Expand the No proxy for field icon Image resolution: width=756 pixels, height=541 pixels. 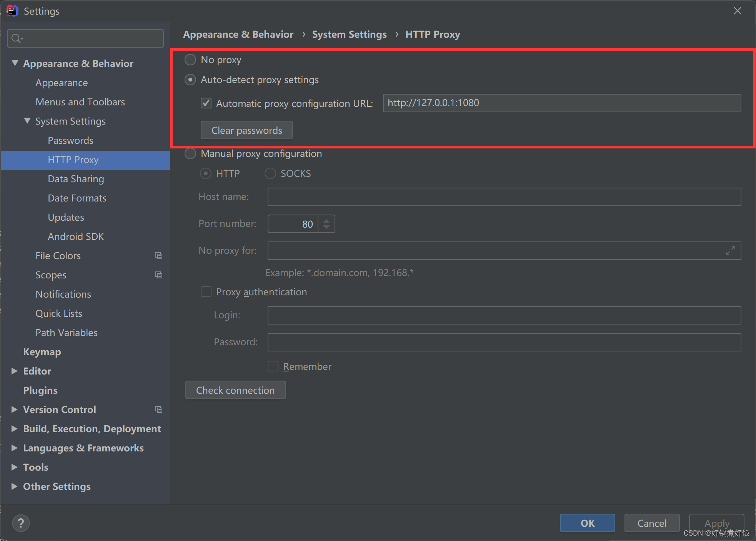pyautogui.click(x=730, y=251)
